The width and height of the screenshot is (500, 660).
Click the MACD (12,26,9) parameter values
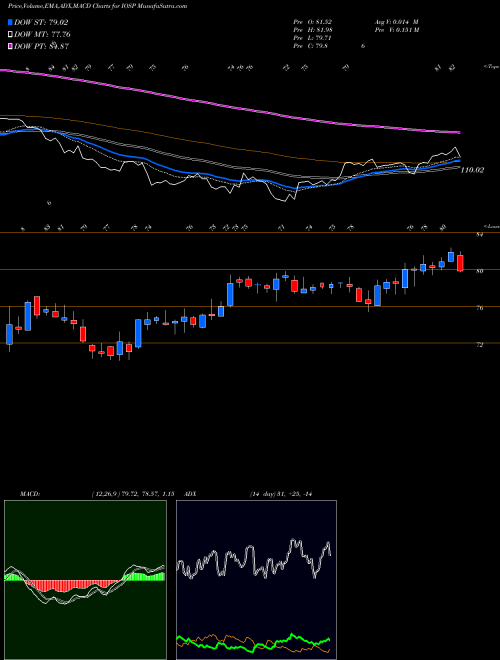tap(133, 494)
